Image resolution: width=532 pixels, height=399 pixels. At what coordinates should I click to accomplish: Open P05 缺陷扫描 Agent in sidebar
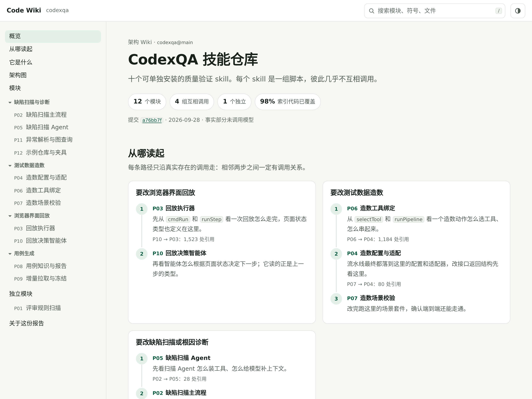coord(41,127)
